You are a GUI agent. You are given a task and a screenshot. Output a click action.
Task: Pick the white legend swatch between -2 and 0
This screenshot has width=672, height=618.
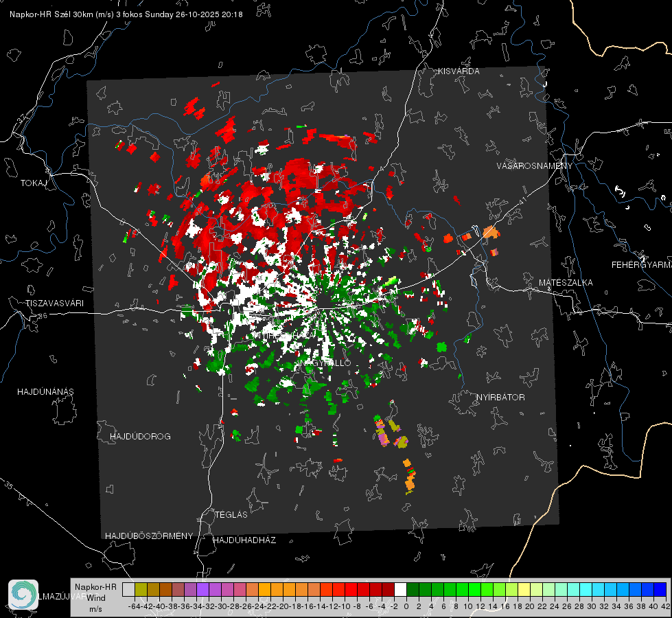[x=400, y=589]
